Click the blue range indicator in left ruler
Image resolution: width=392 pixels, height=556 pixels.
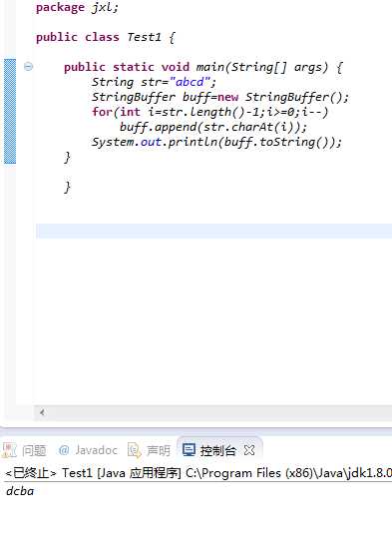10,111
